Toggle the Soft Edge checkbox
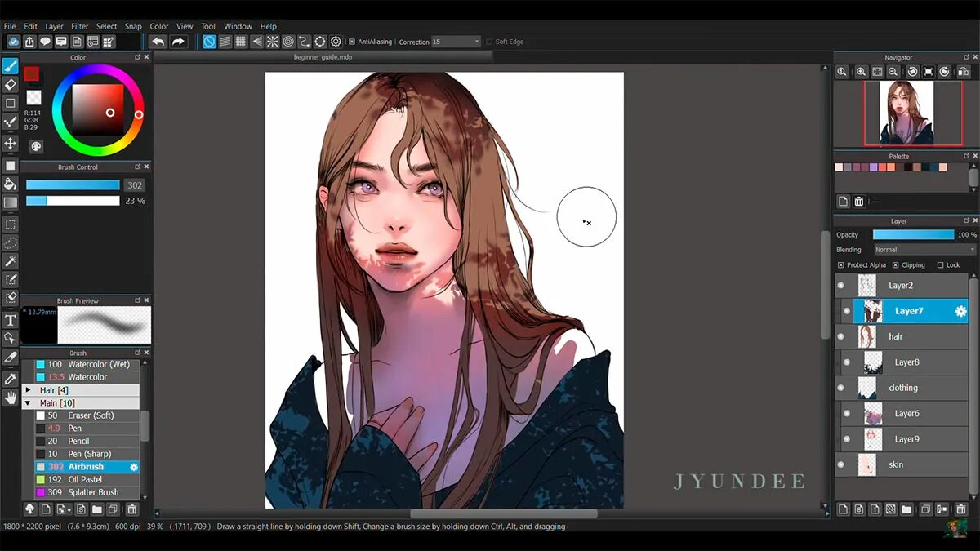This screenshot has width=980, height=551. tap(489, 42)
